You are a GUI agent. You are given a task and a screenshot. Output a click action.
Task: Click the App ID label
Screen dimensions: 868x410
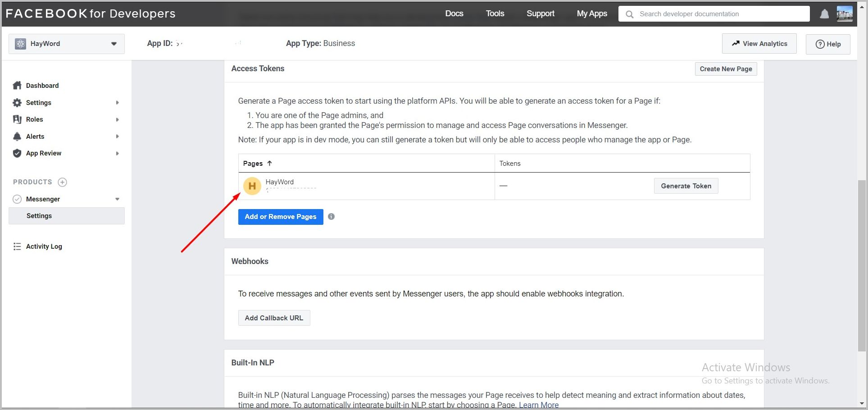160,44
